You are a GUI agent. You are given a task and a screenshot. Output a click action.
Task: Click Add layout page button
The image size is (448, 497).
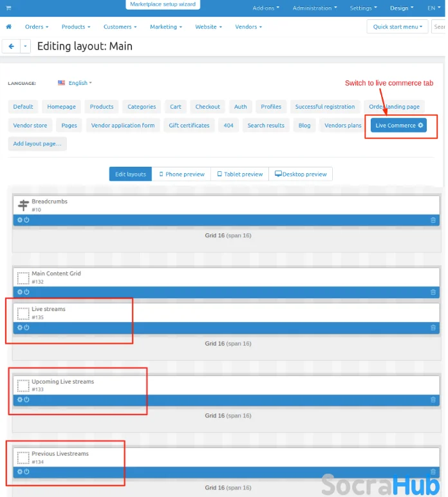point(37,144)
